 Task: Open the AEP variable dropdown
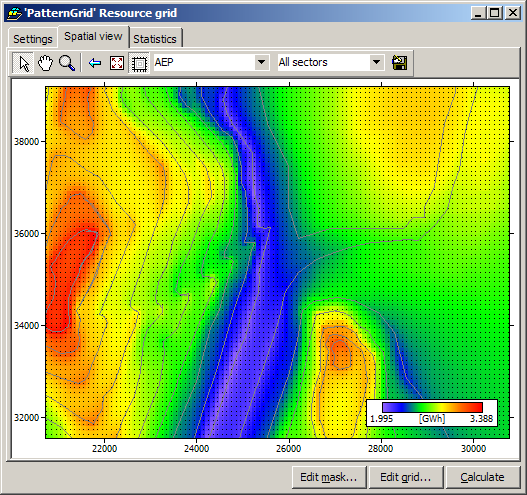pos(261,62)
